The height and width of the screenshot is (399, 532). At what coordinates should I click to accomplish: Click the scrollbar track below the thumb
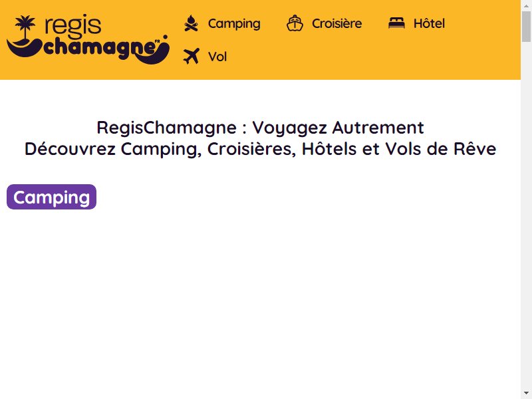526,217
